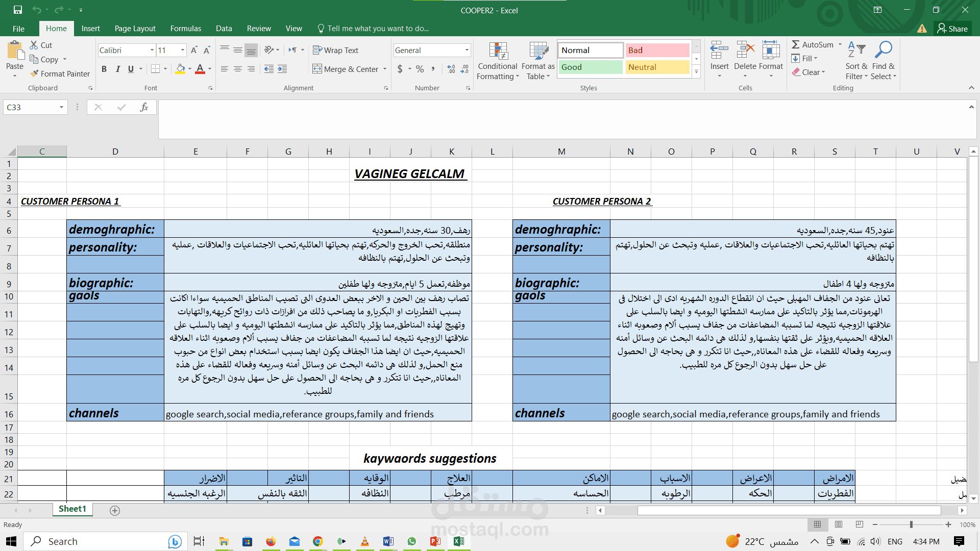Expand the formula bar
The width and height of the screenshot is (980, 551).
971,107
